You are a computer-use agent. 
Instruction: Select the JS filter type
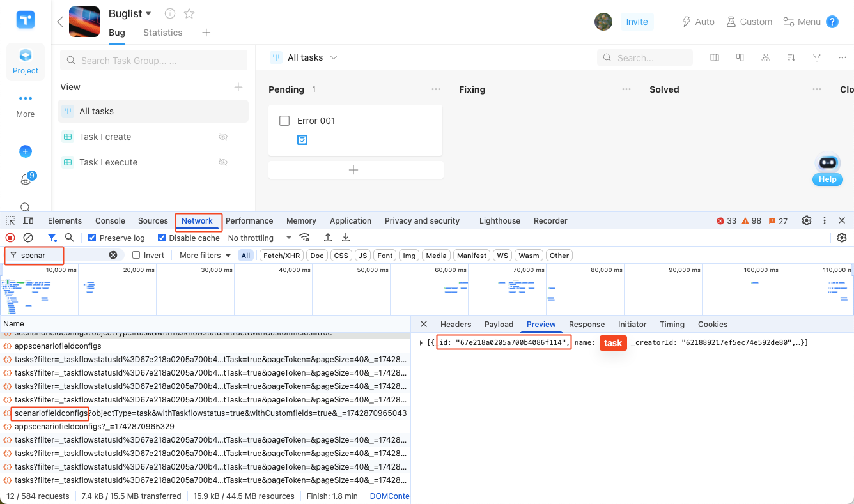pyautogui.click(x=363, y=256)
